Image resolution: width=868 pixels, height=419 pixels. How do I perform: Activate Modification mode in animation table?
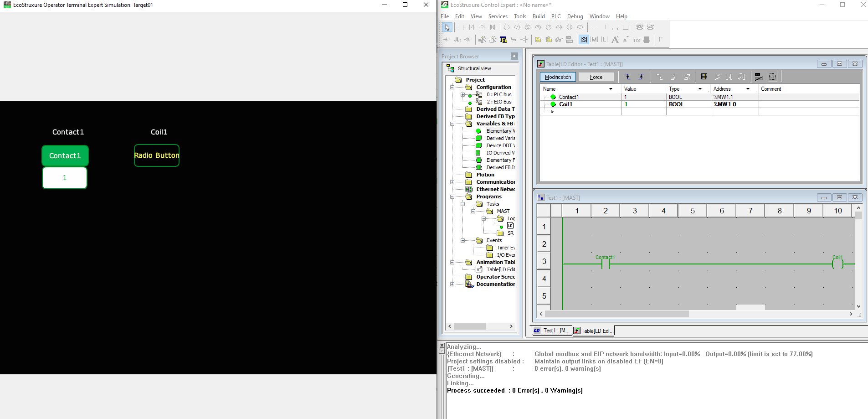click(558, 77)
